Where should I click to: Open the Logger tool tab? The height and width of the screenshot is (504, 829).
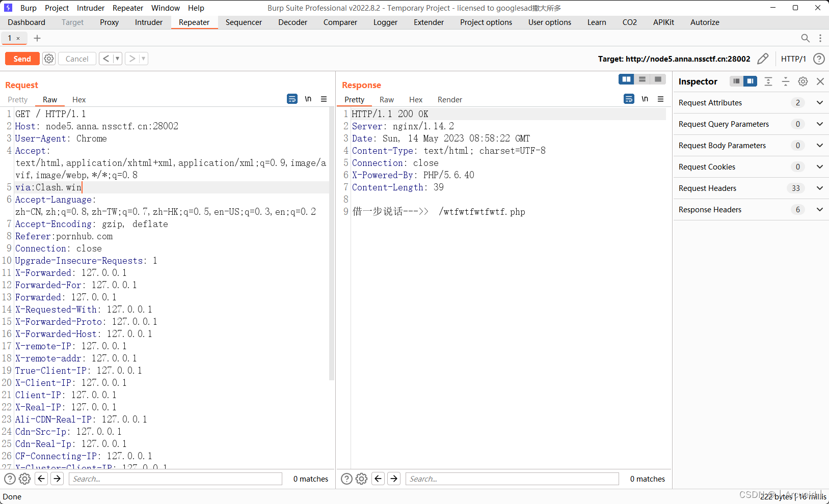(x=385, y=22)
